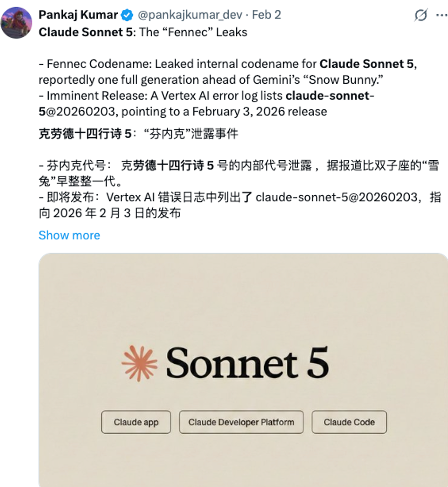This screenshot has width=448, height=487.
Task: Click the Feb 2 post date
Action: [x=267, y=15]
